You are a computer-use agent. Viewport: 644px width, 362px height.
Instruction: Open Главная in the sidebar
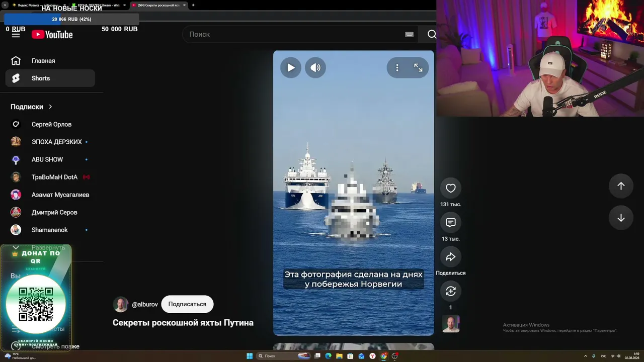tap(50, 61)
